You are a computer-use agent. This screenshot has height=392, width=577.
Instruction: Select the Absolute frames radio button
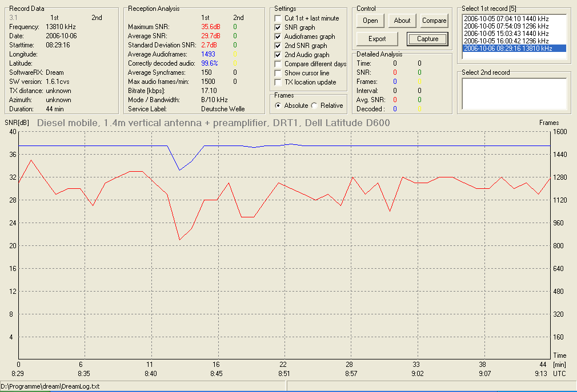coord(278,106)
